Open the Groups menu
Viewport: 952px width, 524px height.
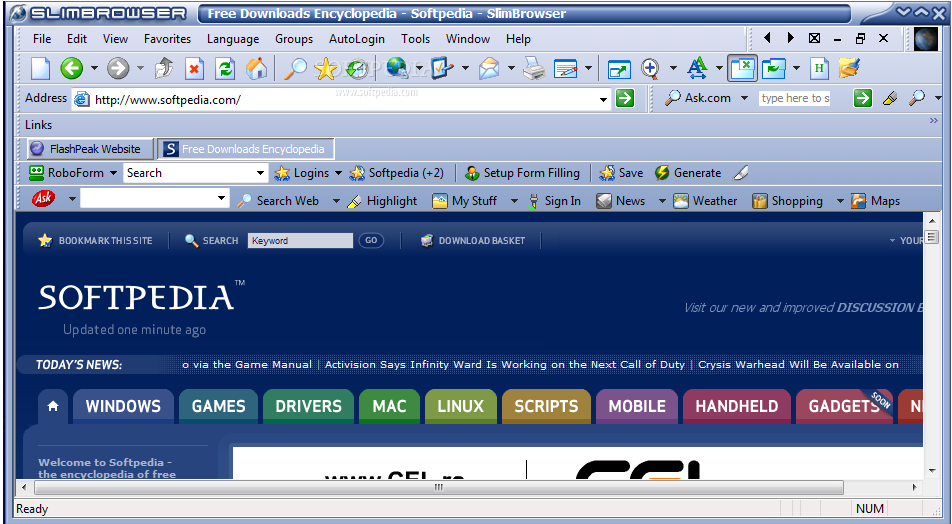(294, 39)
